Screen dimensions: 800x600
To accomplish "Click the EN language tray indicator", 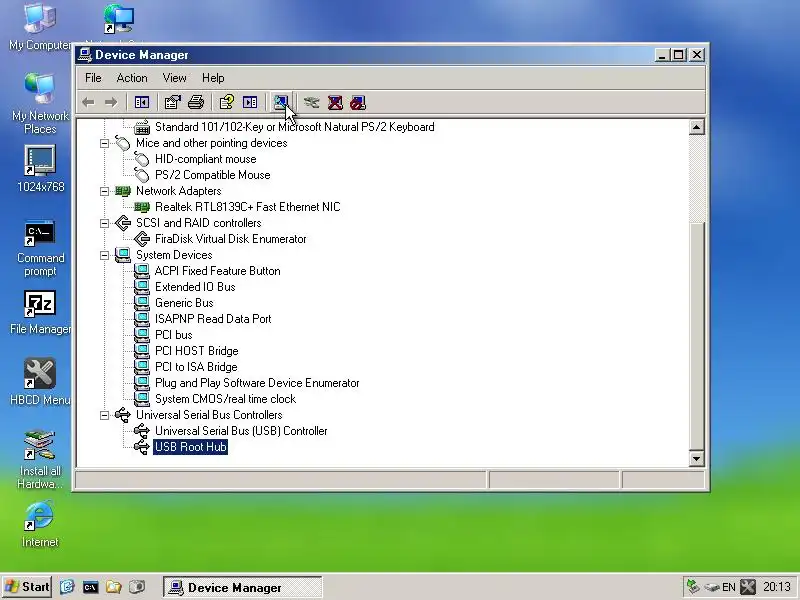I will (x=729, y=587).
